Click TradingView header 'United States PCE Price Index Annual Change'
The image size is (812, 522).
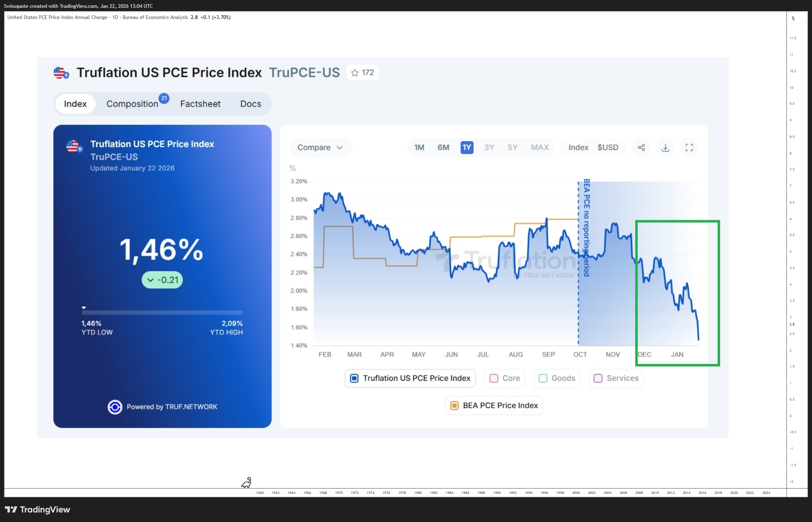coord(57,17)
